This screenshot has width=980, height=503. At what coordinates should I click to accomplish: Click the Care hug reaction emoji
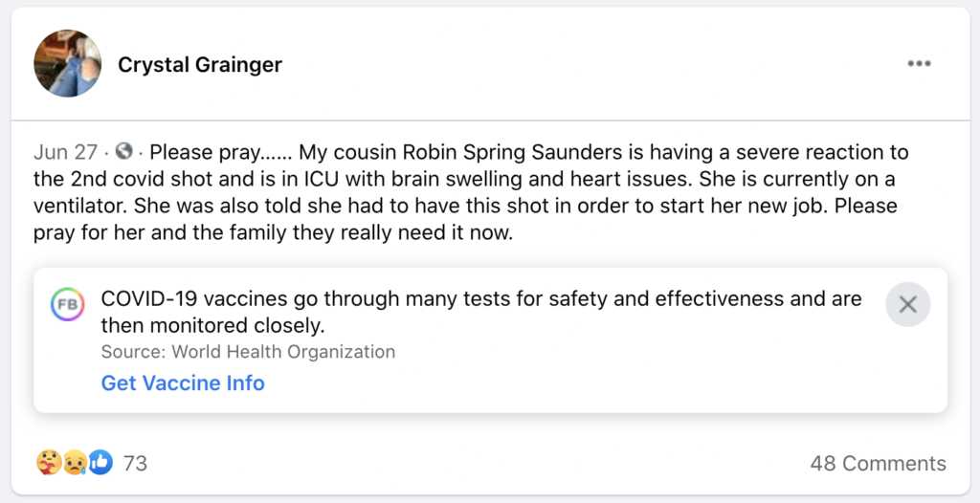click(49, 463)
